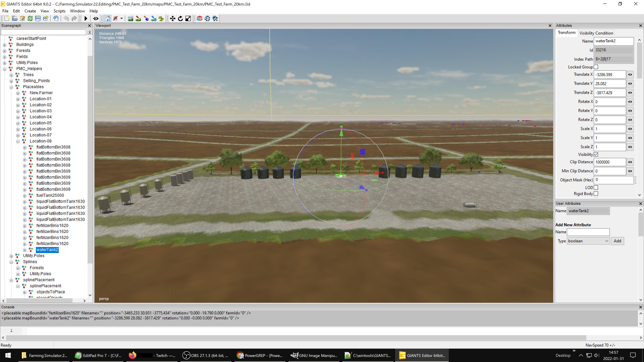Select the Location-05 tree item
The image size is (644, 362).
(41, 123)
